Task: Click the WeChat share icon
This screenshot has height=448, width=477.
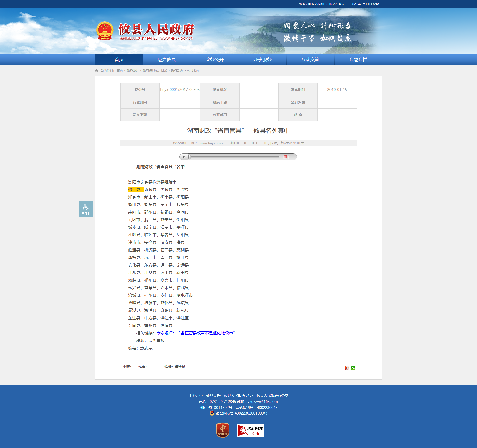Action: [353, 368]
